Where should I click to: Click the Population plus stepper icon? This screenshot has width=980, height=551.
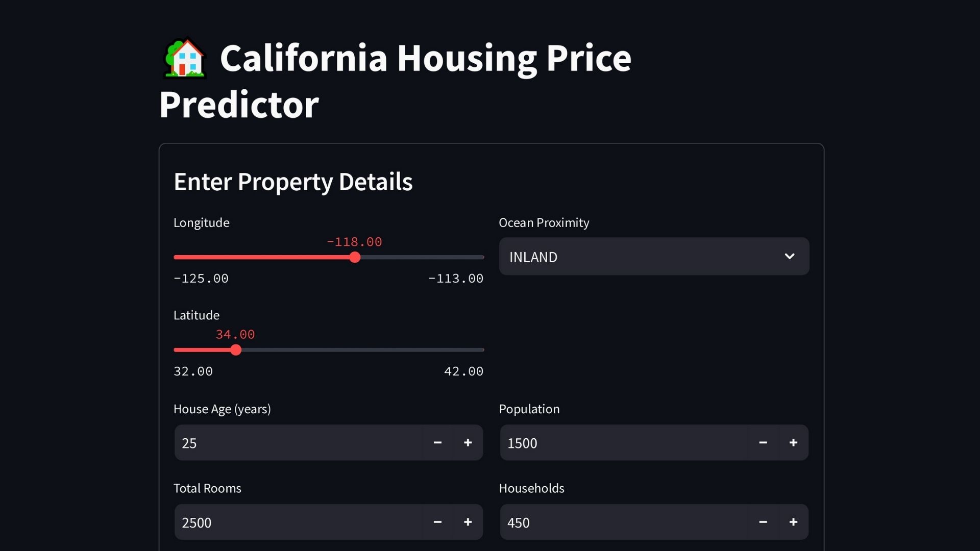click(793, 443)
